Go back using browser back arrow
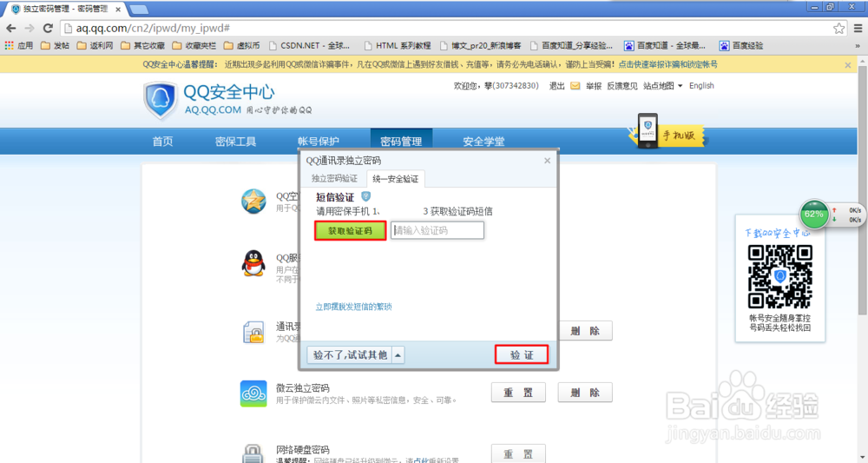This screenshot has width=868, height=463. pyautogui.click(x=11, y=29)
